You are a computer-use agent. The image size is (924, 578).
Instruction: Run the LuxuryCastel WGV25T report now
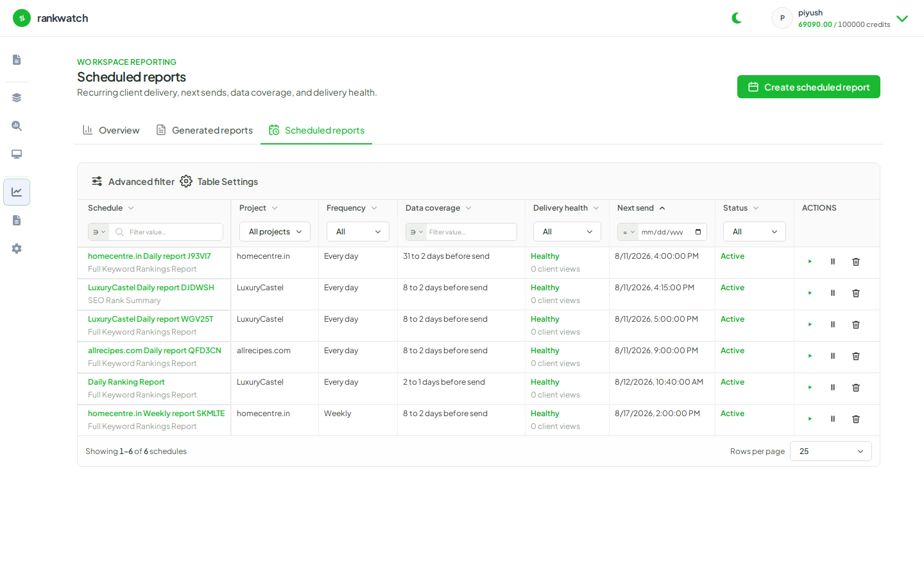[x=810, y=325]
